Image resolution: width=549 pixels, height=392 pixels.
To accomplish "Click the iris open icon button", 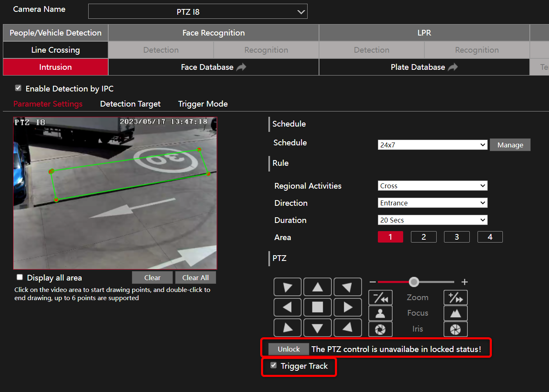I will click(x=455, y=329).
